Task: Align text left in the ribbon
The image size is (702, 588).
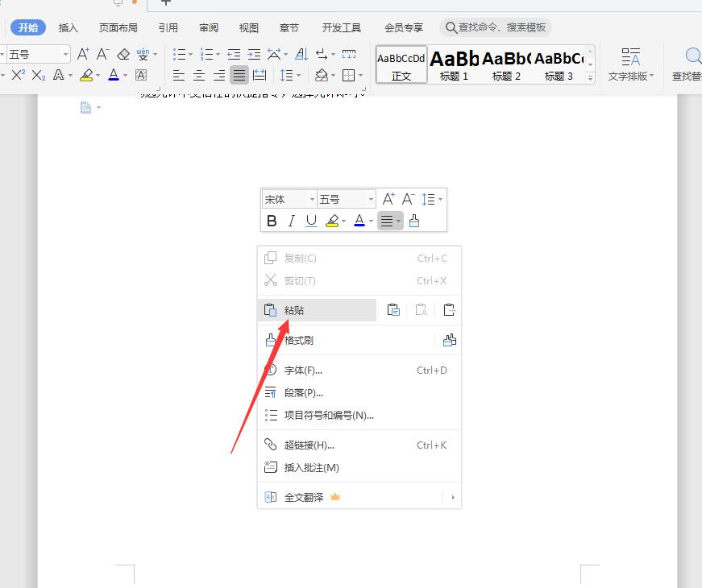Action: (179, 75)
